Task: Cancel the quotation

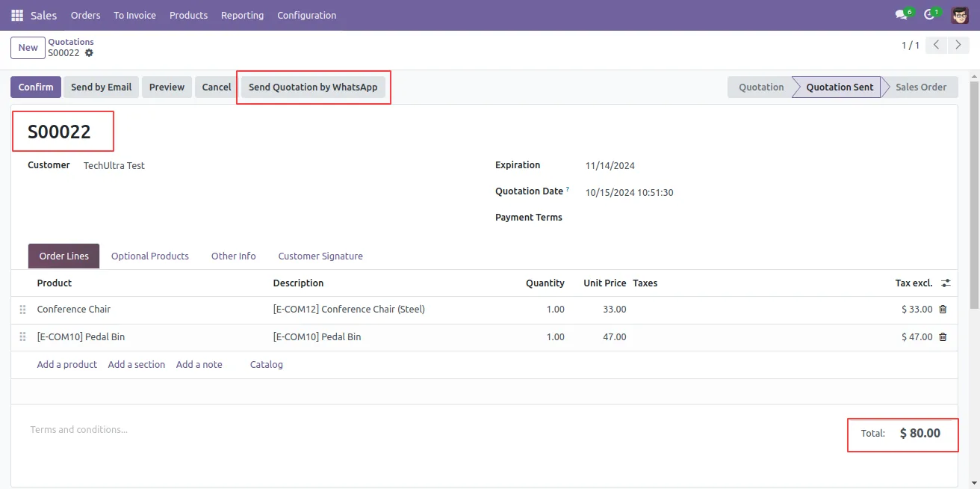Action: point(217,87)
